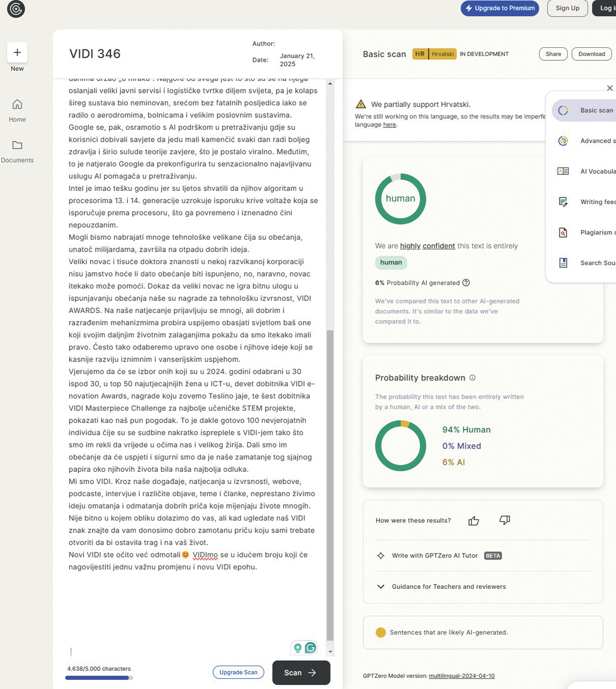The image size is (616, 689).
Task: Close the scan options panel
Action: (x=609, y=88)
